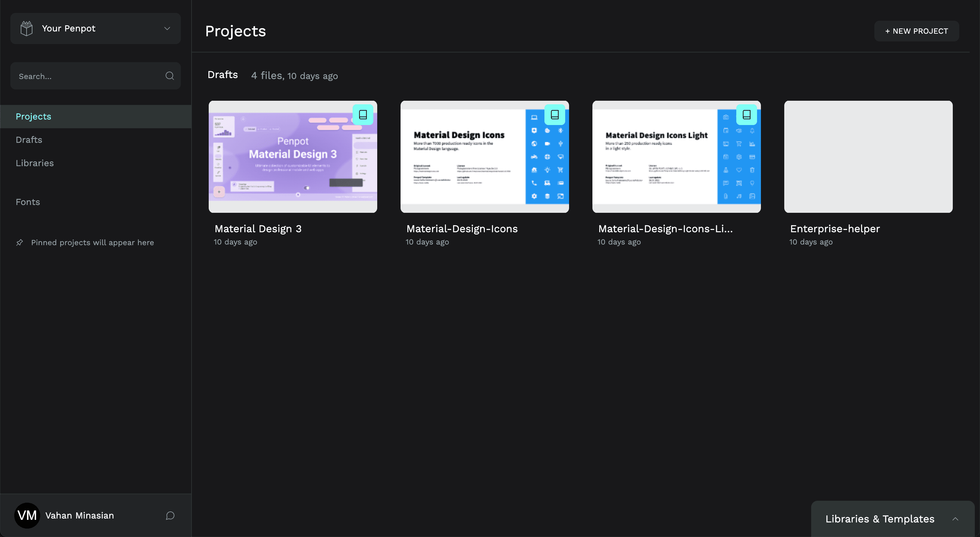Open the Enterprise-helper file thumbnail
980x537 pixels.
coord(868,156)
